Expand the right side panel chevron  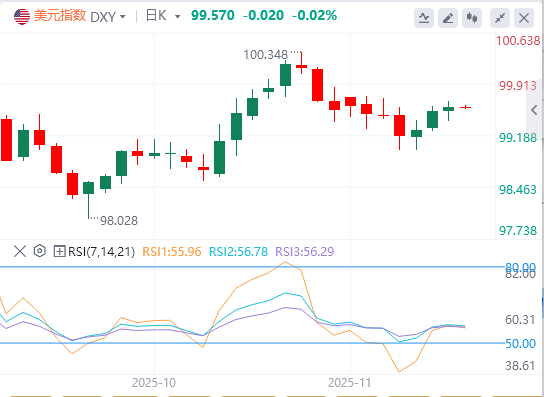click(534, 110)
